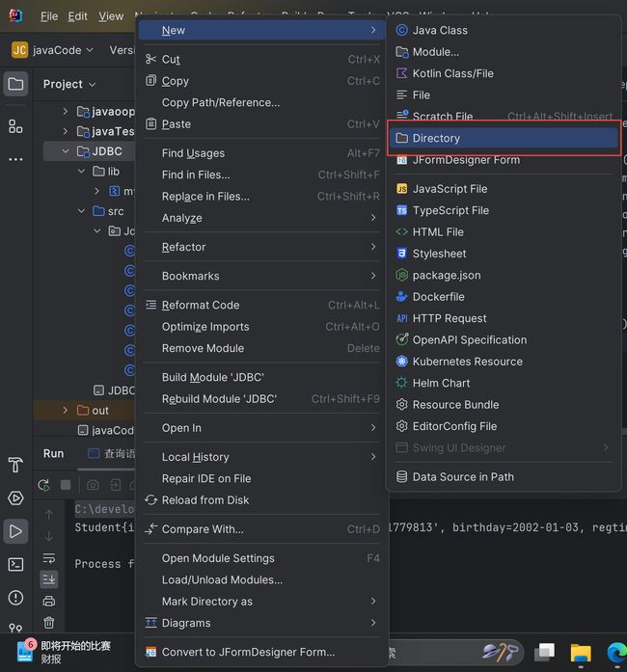627x672 pixels.
Task: Create a JavaScript File
Action: (x=504, y=189)
